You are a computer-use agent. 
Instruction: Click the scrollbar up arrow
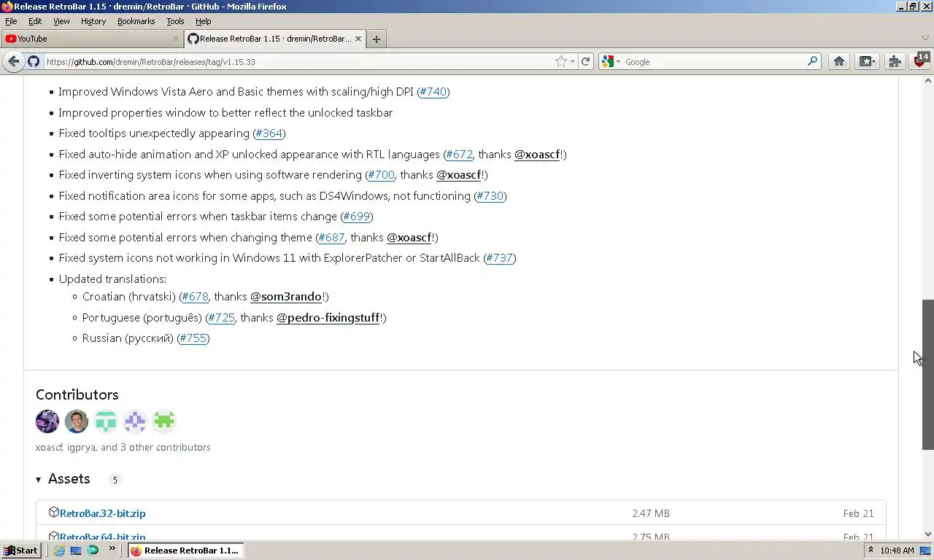927,80
